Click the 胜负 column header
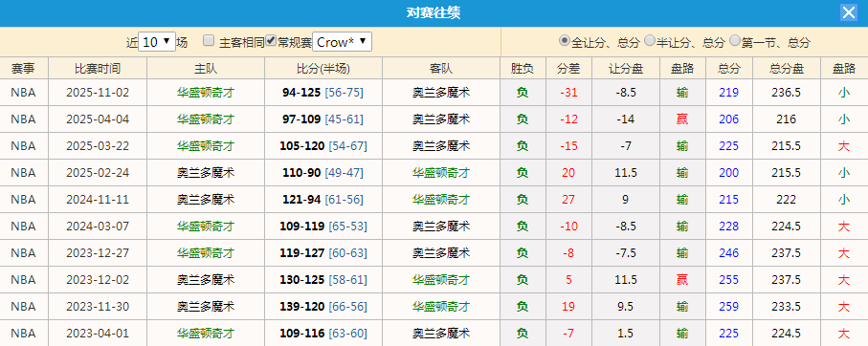The image size is (868, 346). (522, 69)
